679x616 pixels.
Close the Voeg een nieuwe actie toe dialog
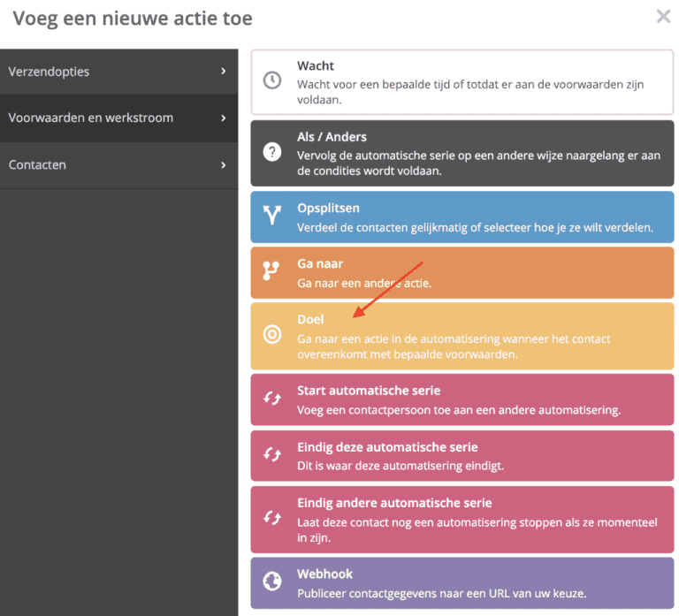click(662, 16)
